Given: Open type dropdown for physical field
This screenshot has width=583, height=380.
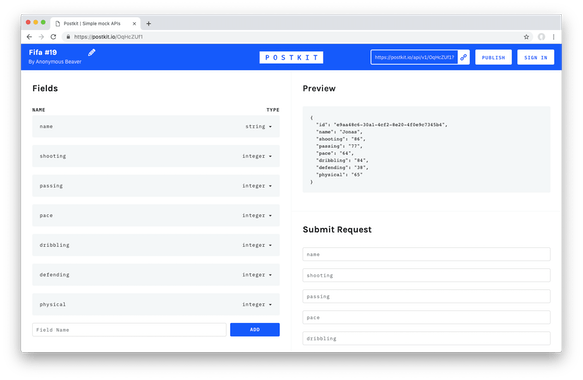Looking at the screenshot, I should click(x=257, y=305).
